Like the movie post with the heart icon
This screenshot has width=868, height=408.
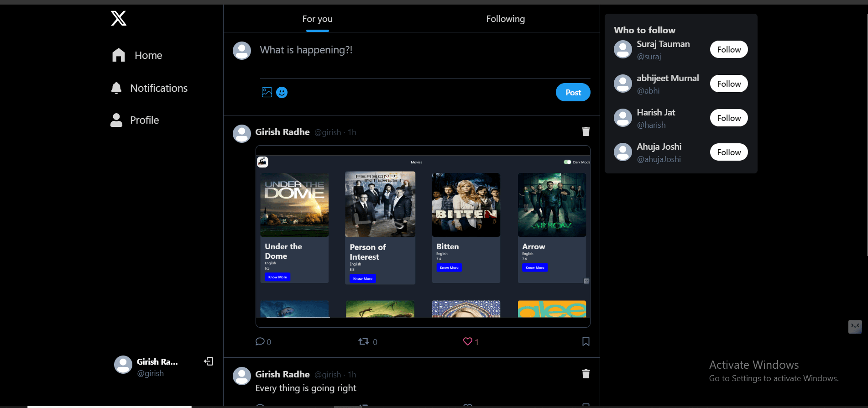click(468, 341)
